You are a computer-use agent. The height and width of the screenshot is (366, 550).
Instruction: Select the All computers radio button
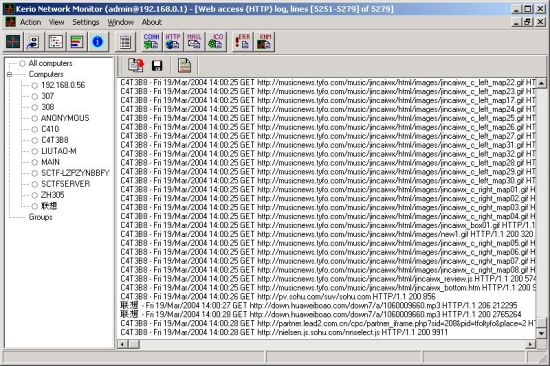click(22, 64)
